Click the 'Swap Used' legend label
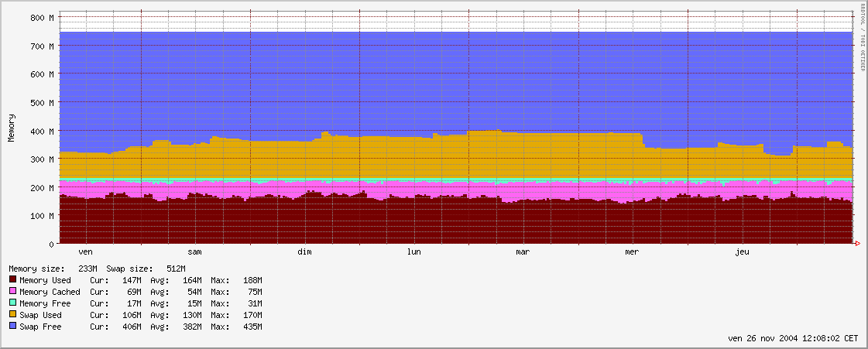868x349 pixels. coord(40,315)
